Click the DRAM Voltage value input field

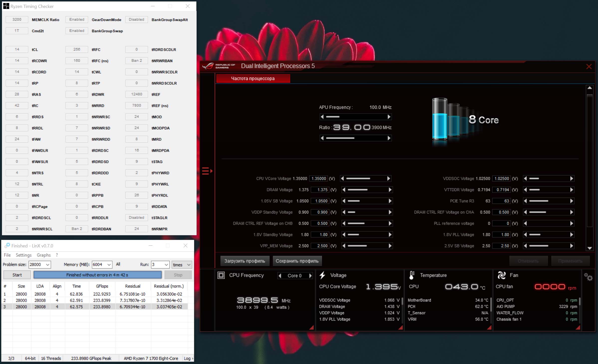tap(320, 190)
